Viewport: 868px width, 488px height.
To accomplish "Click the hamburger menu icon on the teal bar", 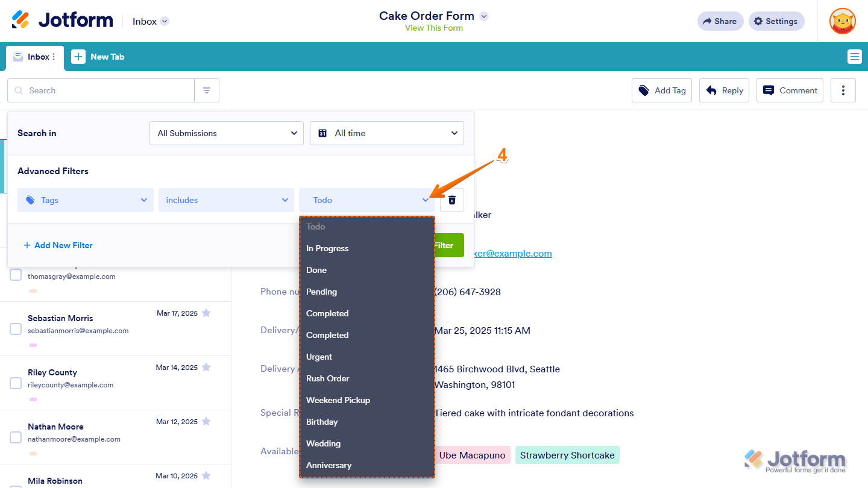I will click(x=854, y=56).
